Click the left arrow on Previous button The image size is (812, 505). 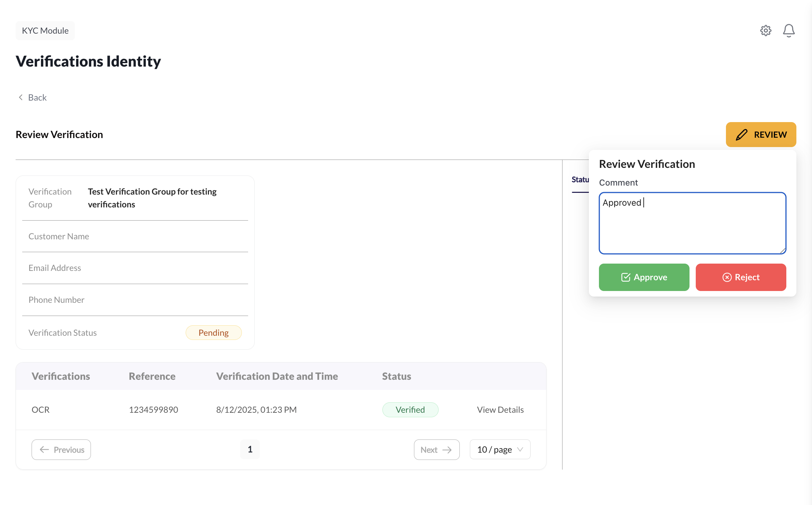tap(44, 450)
